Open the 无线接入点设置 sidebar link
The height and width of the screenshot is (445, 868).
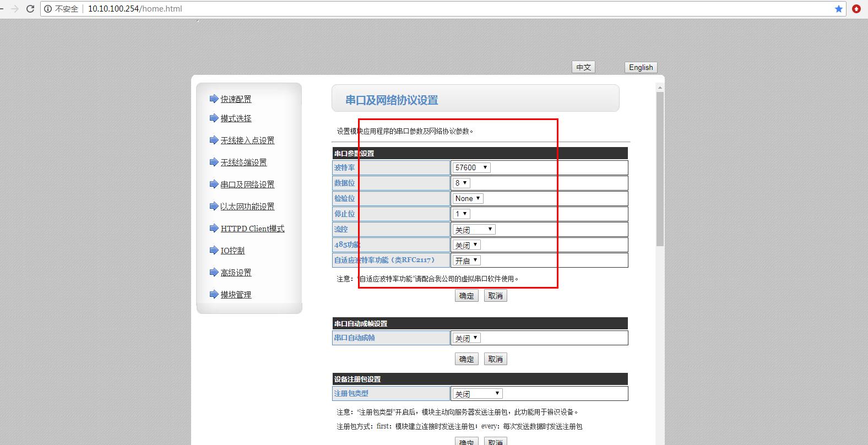pyautogui.click(x=247, y=140)
